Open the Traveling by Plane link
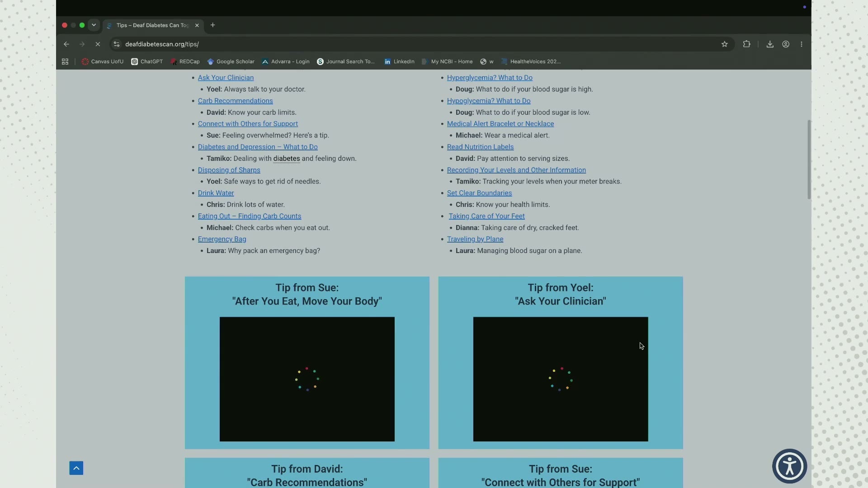868x488 pixels. 475,239
